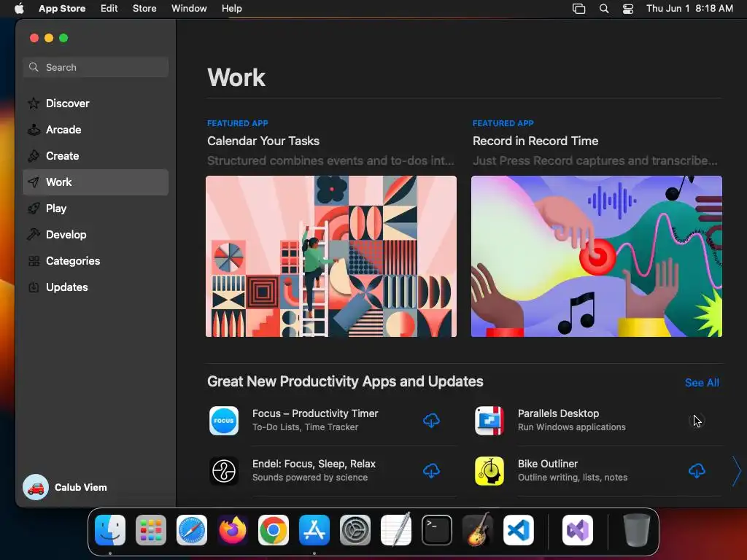Click See All for productivity apps
This screenshot has height=560, width=747.
pos(702,382)
